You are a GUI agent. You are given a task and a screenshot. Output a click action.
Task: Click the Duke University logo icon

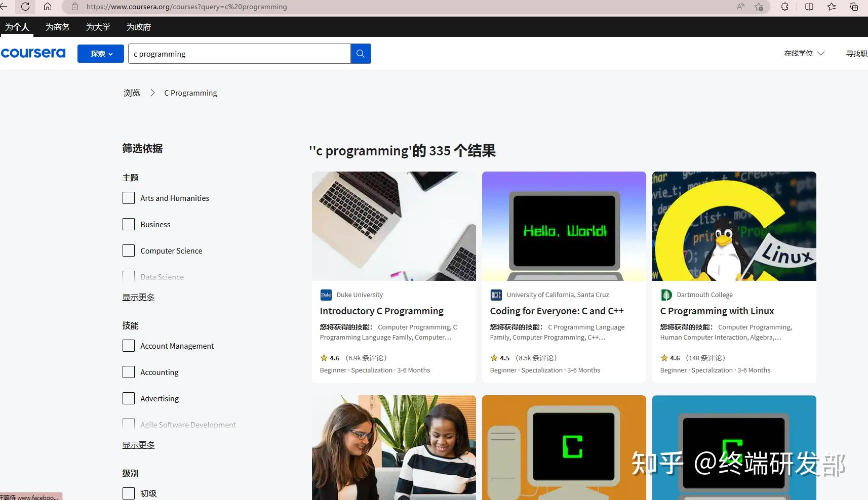(326, 295)
